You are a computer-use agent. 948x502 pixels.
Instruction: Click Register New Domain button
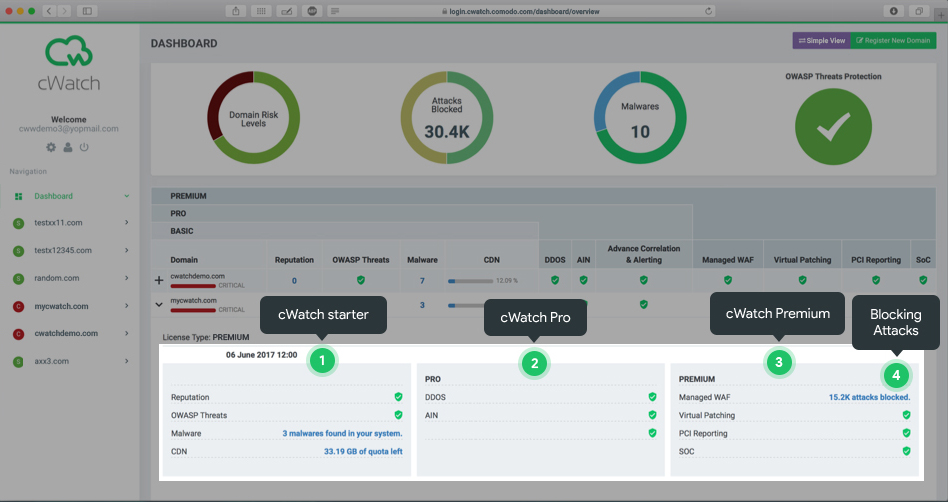click(x=893, y=41)
